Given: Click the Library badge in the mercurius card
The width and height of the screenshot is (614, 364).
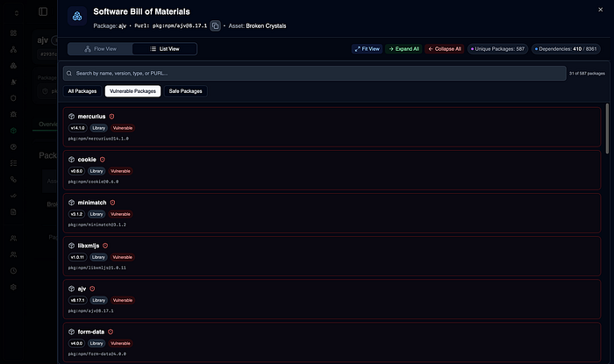Looking at the screenshot, I should [98, 128].
